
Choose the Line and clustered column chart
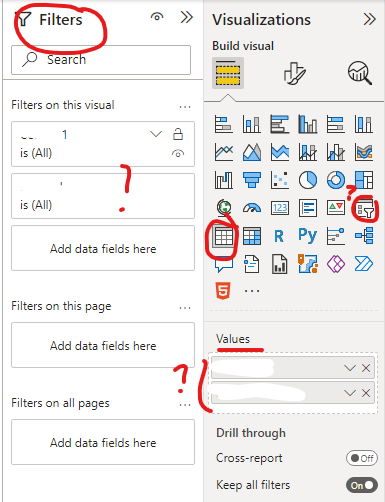[x=336, y=152]
